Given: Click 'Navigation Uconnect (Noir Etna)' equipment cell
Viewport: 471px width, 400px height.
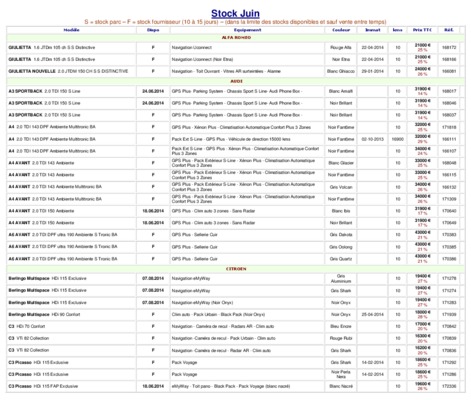Looking at the screenshot, I should 247,59.
